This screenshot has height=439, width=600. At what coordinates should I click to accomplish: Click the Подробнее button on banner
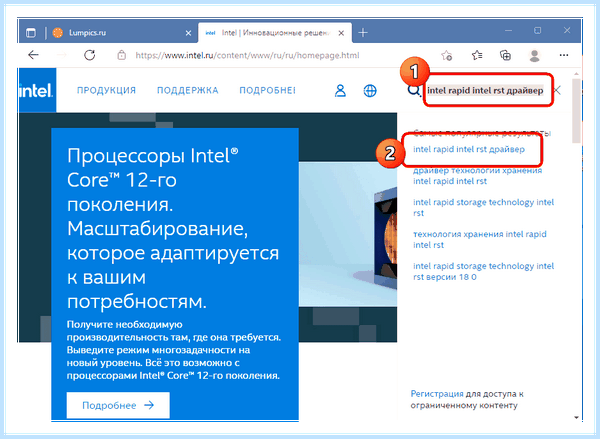tap(118, 405)
